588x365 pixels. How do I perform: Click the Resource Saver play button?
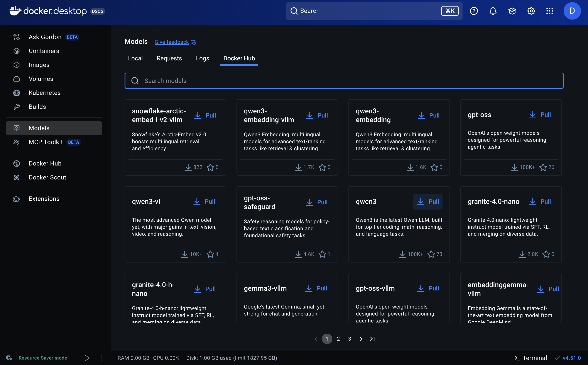[x=87, y=358]
